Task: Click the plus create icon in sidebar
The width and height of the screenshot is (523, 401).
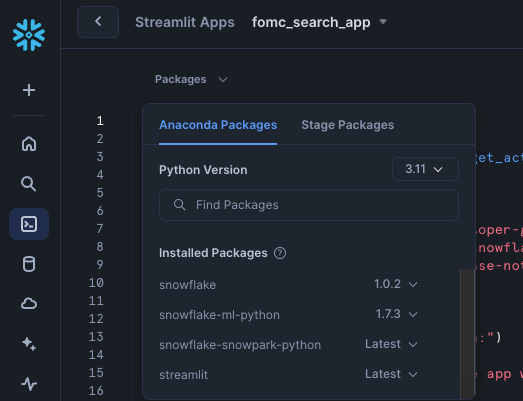Action: pyautogui.click(x=29, y=90)
